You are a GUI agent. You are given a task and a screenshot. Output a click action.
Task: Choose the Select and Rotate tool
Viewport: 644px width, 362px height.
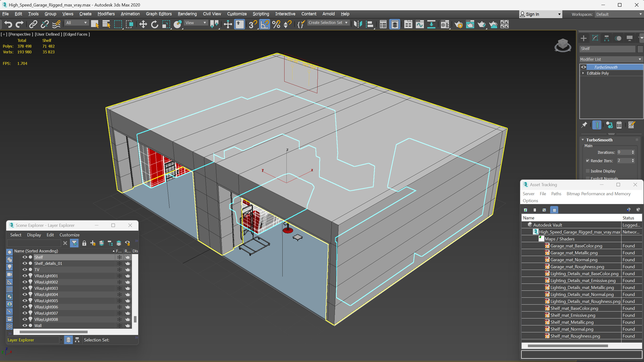coord(154,24)
